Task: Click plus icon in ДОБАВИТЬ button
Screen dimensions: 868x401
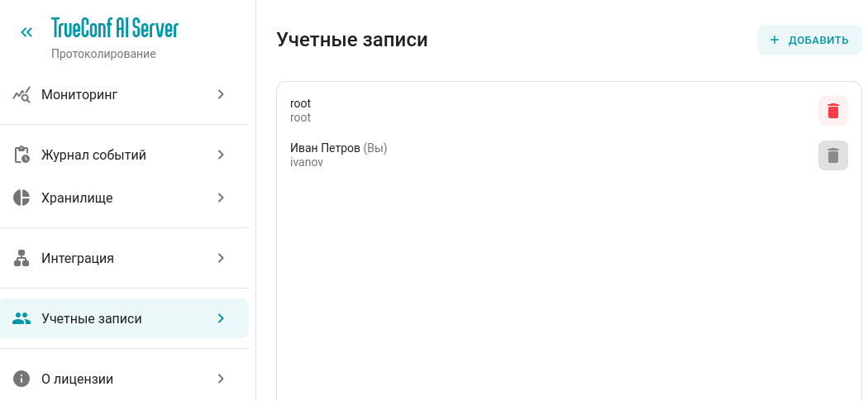Action: coord(775,40)
